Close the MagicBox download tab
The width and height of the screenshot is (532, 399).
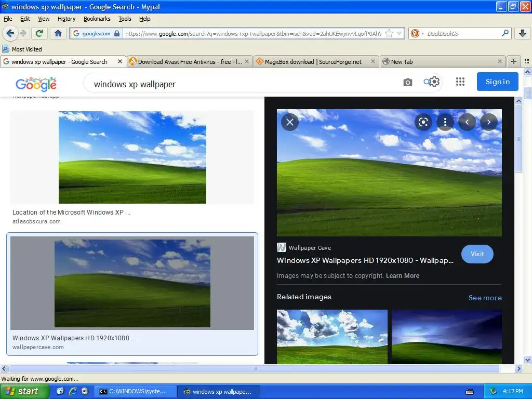click(373, 61)
